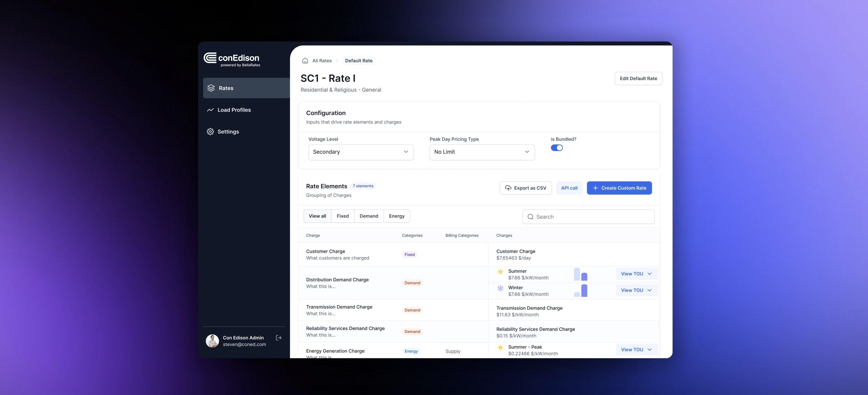Click the $0.22466 $/kW/month value

[533, 353]
